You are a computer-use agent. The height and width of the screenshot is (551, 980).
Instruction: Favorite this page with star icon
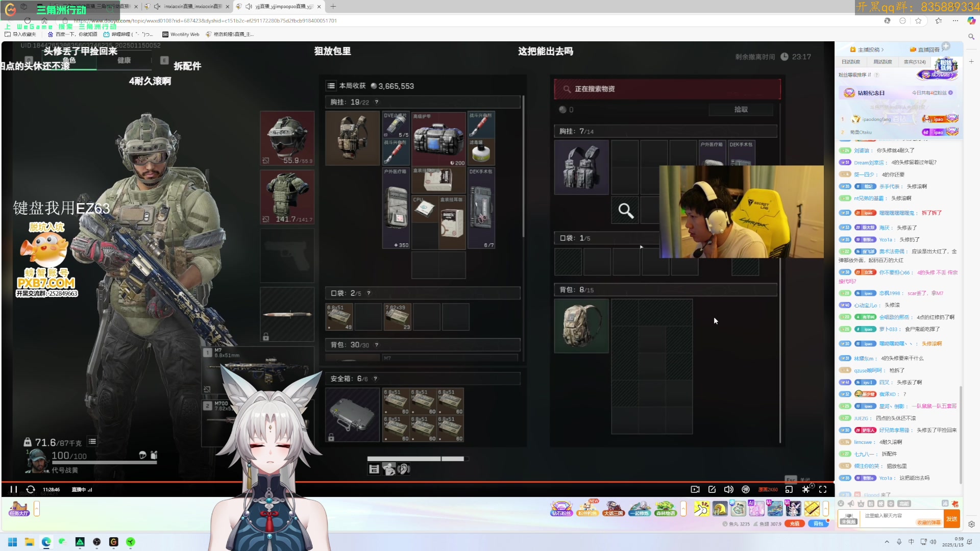point(919,20)
